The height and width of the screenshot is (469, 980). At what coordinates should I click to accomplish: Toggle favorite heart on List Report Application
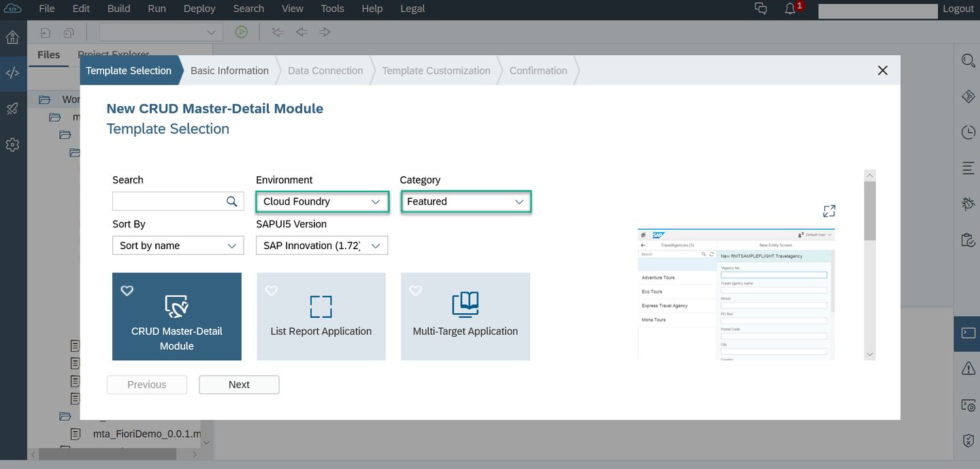click(272, 291)
